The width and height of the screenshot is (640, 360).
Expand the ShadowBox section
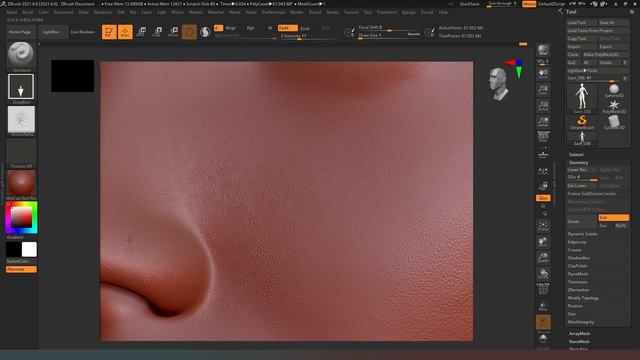point(579,258)
